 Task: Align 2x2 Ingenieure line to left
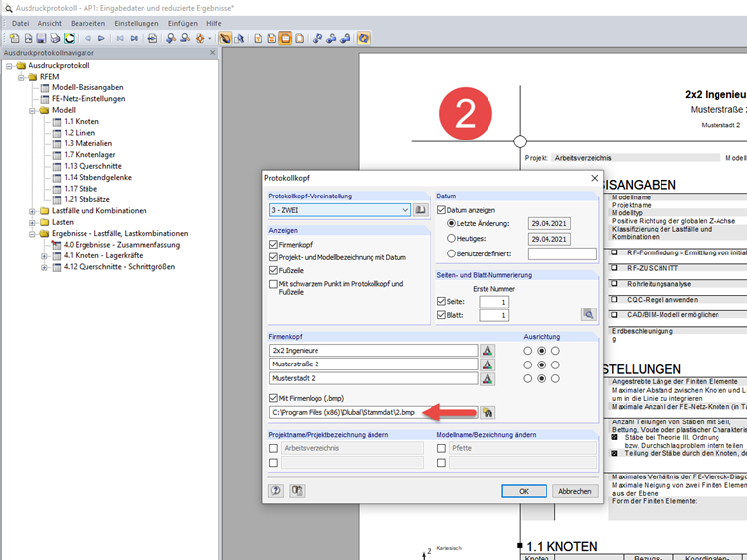pyautogui.click(x=527, y=351)
